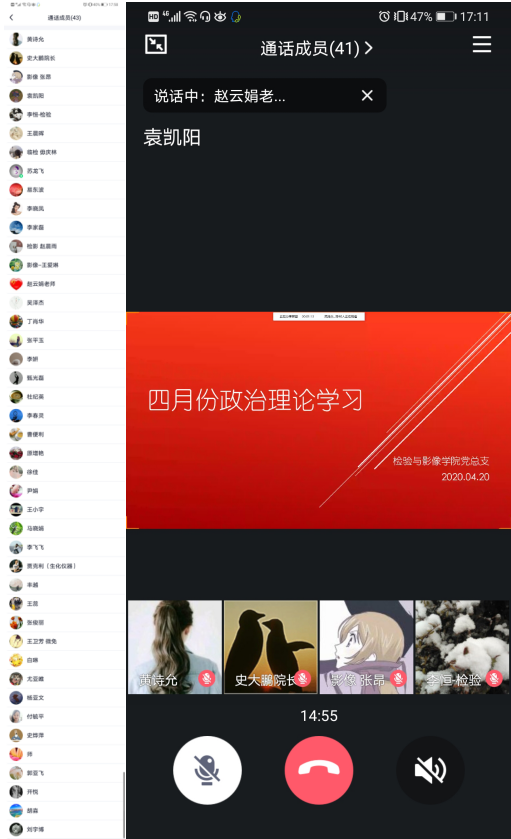Select 黄诗允's video thumbnail
The width and height of the screenshot is (511, 839).
tap(175, 647)
